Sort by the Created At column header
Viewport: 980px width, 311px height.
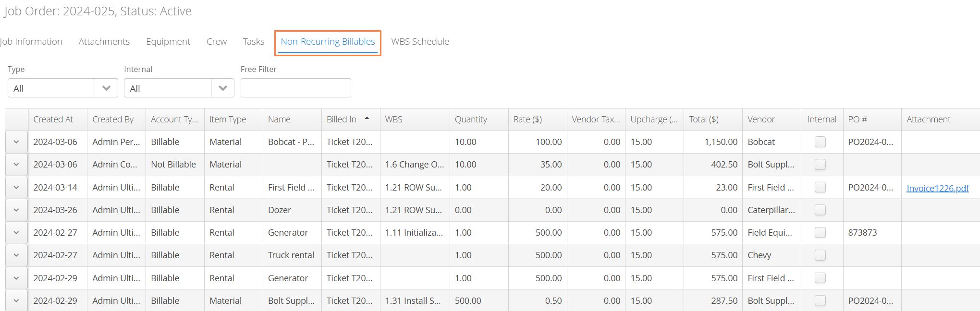pos(58,120)
